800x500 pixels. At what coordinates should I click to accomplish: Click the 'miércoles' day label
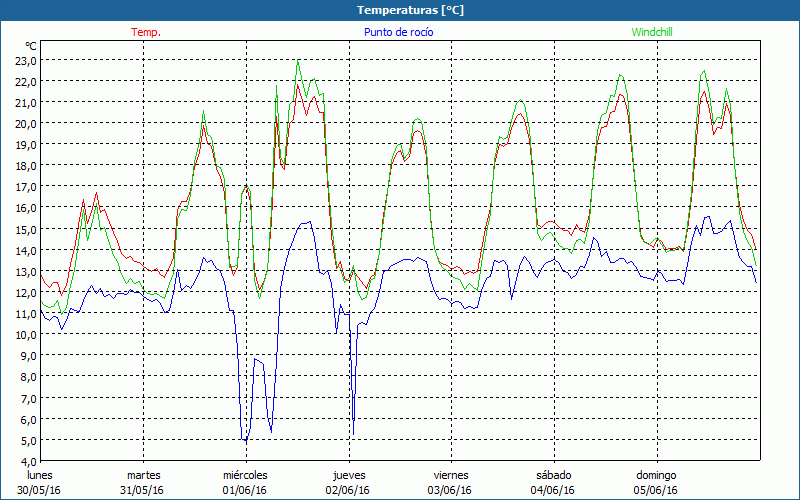245,475
